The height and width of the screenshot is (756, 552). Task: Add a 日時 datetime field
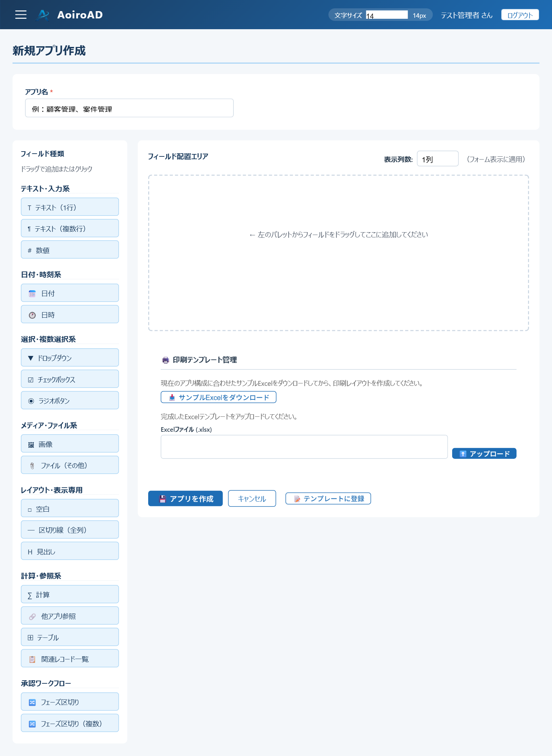click(70, 314)
